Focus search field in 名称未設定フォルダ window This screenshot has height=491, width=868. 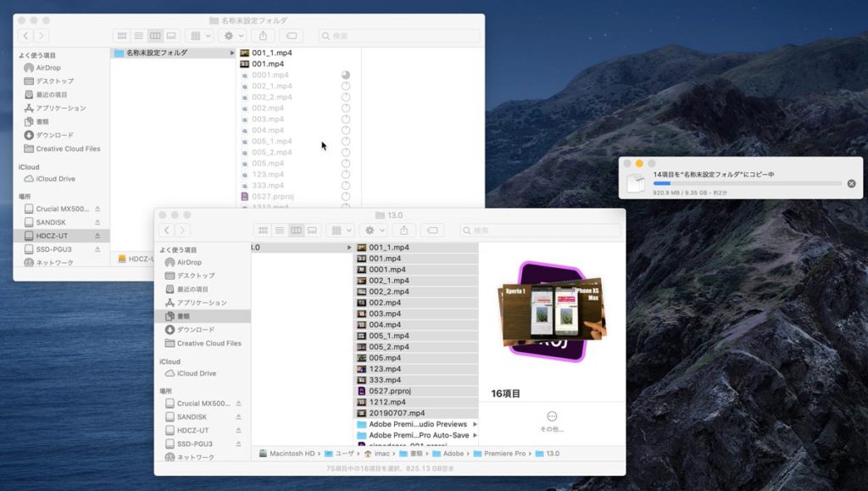(399, 36)
